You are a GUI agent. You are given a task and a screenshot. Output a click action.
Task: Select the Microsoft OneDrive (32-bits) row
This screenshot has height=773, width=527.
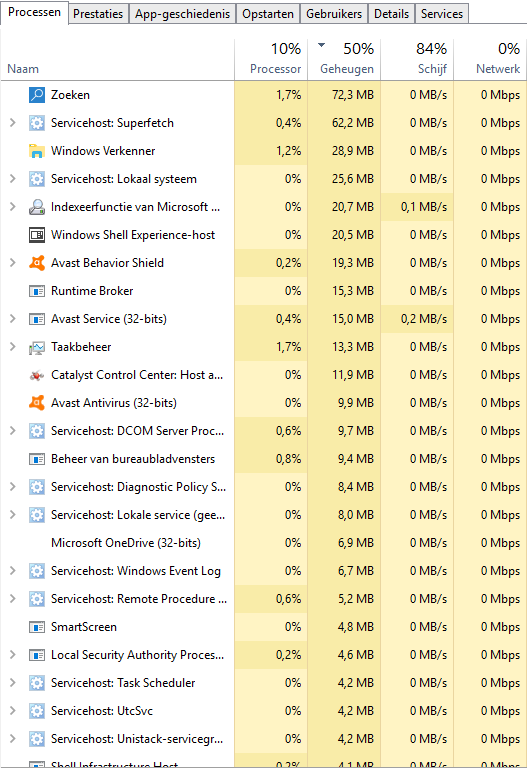click(263, 543)
